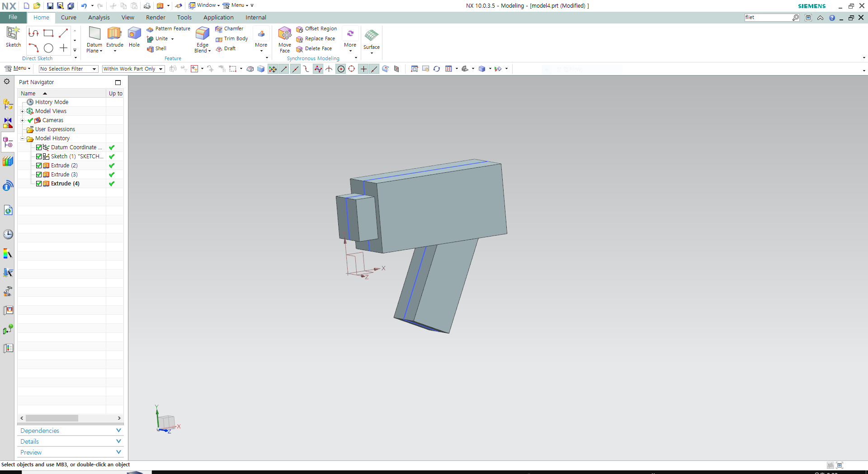Open the No Selection Filter dropdown
The width and height of the screenshot is (868, 474).
(x=68, y=69)
